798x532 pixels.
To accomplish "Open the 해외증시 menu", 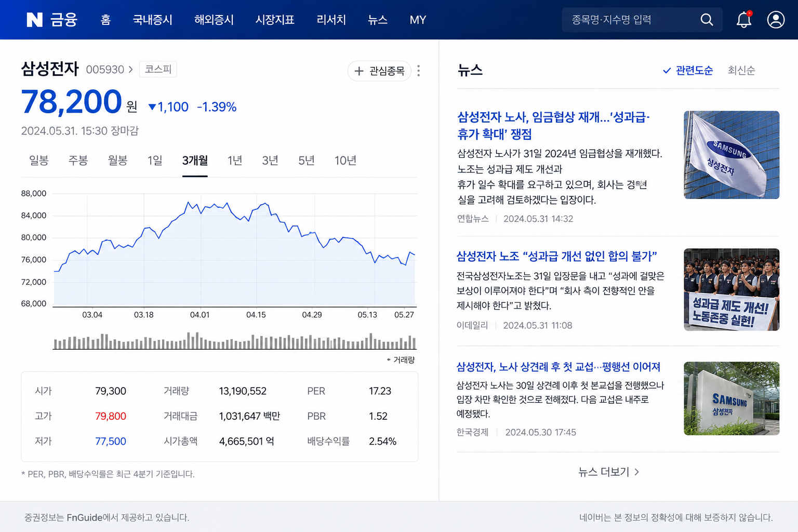I will 214,20.
